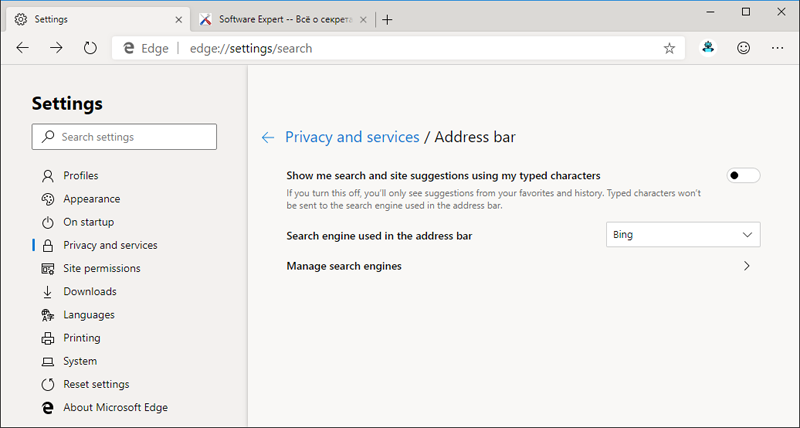Maximize the Edge window
The image size is (800, 428).
[746, 12]
